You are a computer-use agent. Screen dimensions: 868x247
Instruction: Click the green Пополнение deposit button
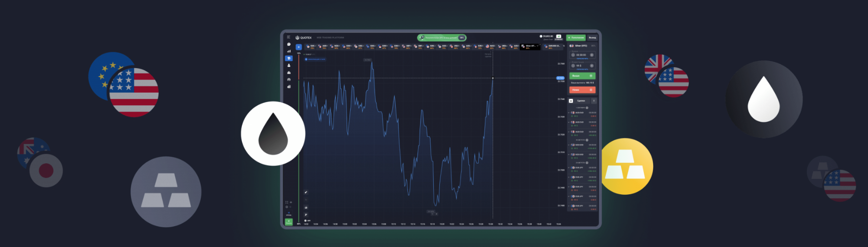click(576, 38)
